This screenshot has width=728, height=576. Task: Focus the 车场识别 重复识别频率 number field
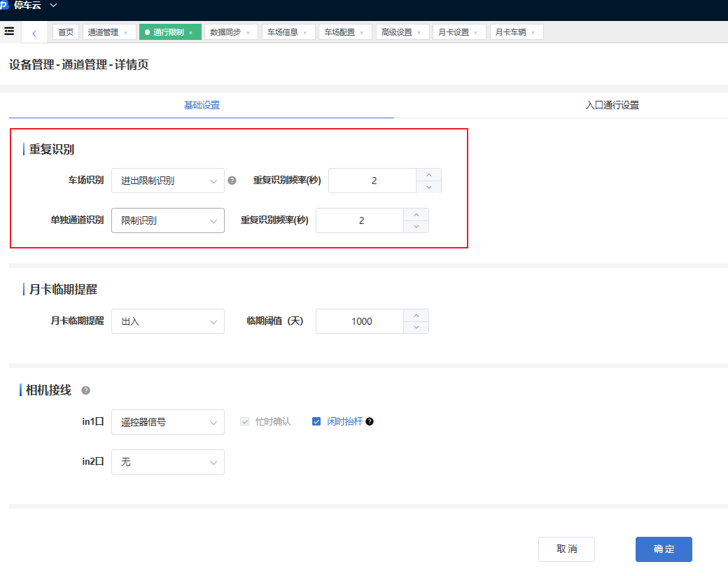(x=373, y=181)
